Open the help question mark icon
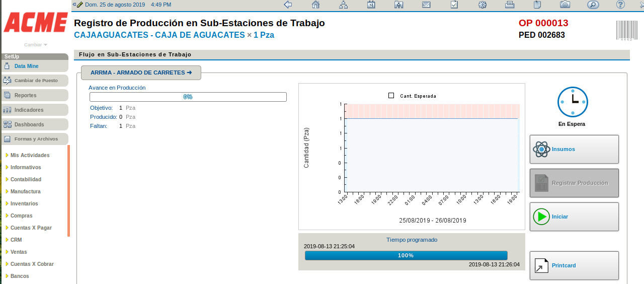This screenshot has width=644, height=284. click(620, 5)
